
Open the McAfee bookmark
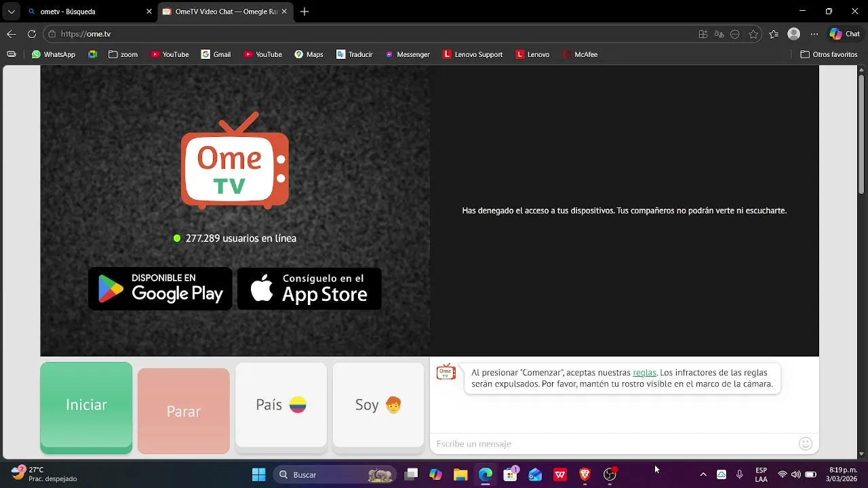coord(580,54)
